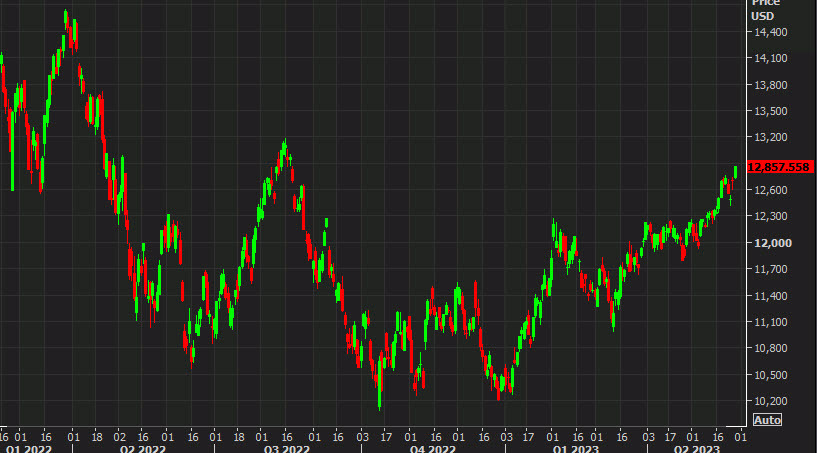The image size is (817, 453).
Task: Select the 13,800 price level label
Action: tap(771, 85)
